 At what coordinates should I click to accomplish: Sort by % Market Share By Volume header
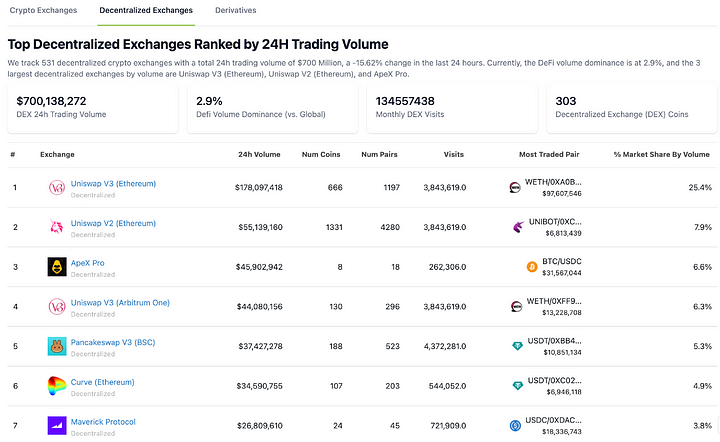click(662, 154)
